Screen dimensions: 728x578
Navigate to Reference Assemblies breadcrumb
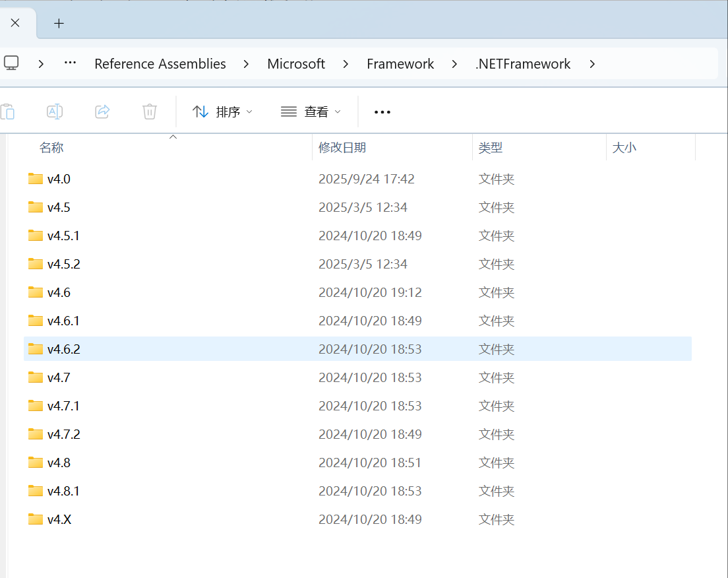click(x=160, y=63)
